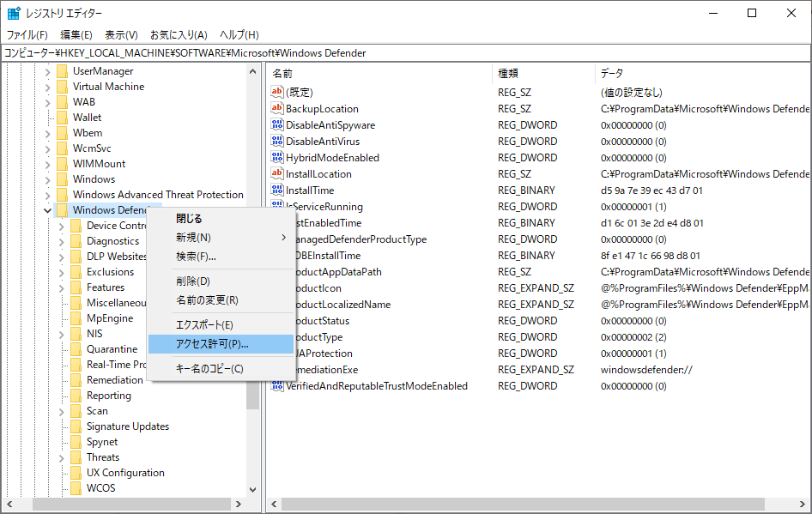This screenshot has width=812, height=514.
Task: Click the tree pane horizontal scroll left arrow
Action: click(x=9, y=504)
